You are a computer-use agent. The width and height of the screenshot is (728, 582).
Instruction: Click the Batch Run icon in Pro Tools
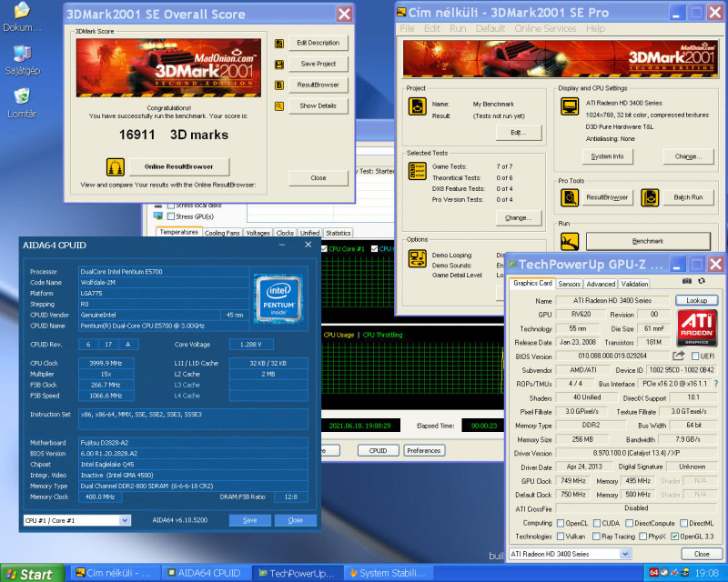click(x=650, y=197)
